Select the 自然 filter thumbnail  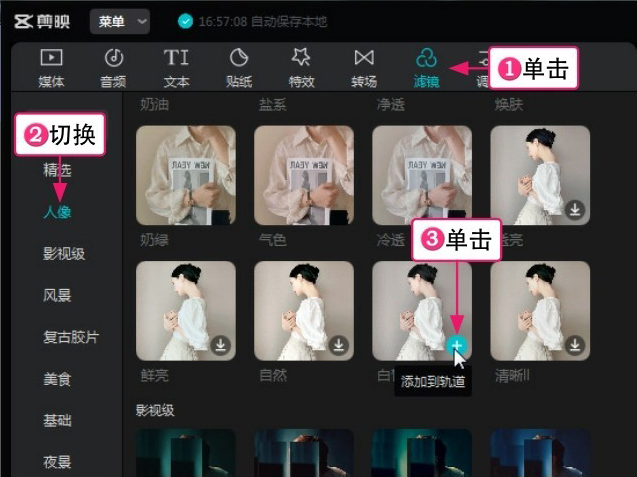(x=304, y=311)
